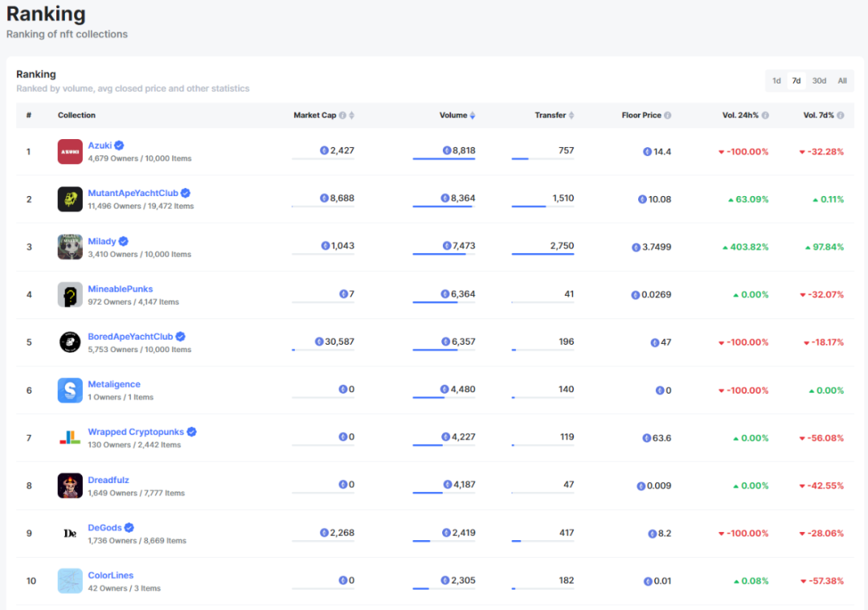Open the Wrapped Cryptopunks link
This screenshot has height=610, width=868.
(136, 432)
